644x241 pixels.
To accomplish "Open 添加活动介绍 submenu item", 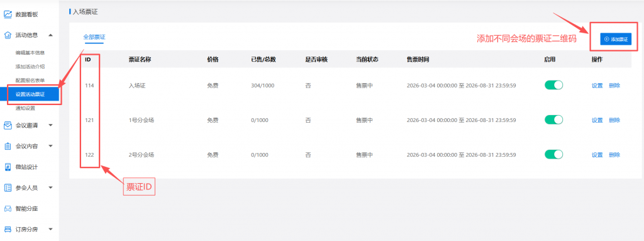I will [x=30, y=67].
